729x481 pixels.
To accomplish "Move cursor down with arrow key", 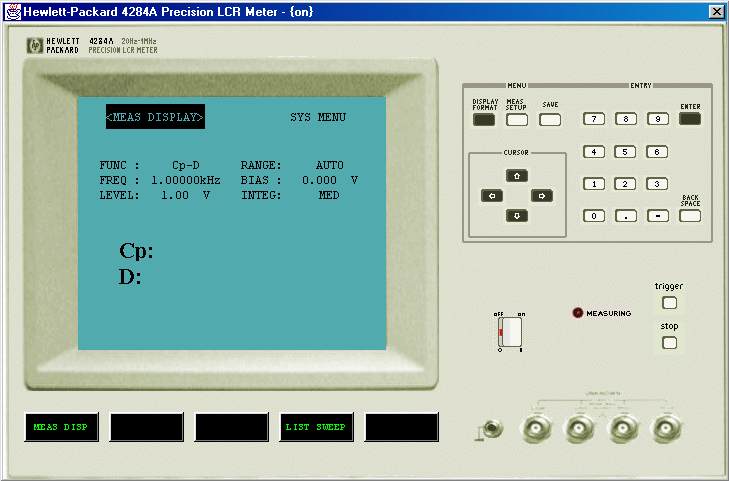I will click(517, 216).
